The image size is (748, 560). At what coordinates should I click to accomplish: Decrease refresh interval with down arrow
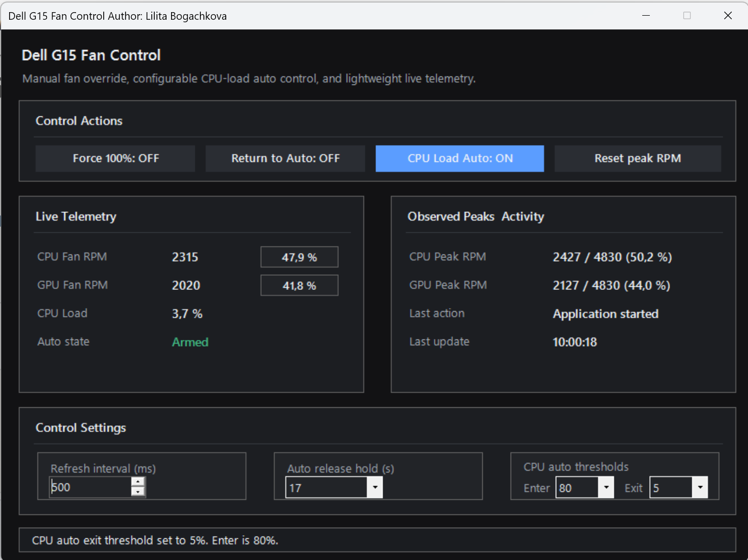pos(138,492)
